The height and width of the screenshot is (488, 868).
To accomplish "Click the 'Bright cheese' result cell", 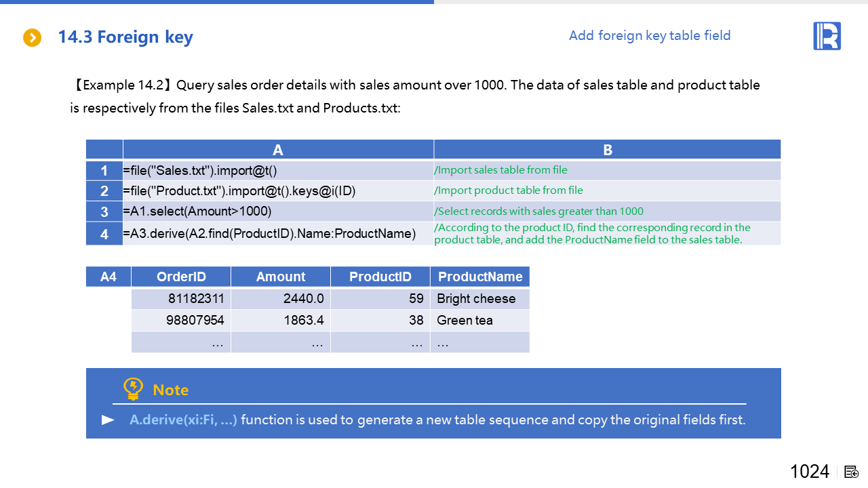I will 476,299.
